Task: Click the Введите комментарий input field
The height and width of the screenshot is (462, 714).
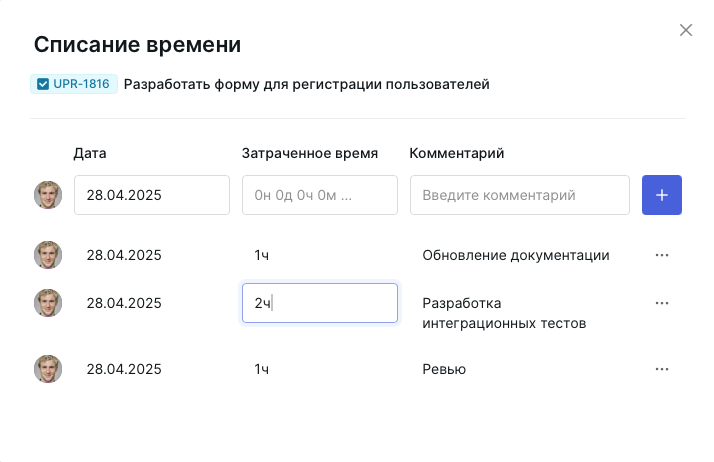Action: pyautogui.click(x=519, y=195)
